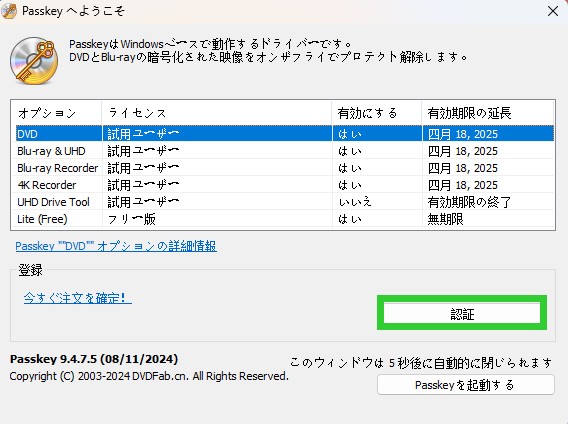Click the はい cell in Blu-ray & UHD row
Screen dimensions: 568x424
click(x=350, y=151)
